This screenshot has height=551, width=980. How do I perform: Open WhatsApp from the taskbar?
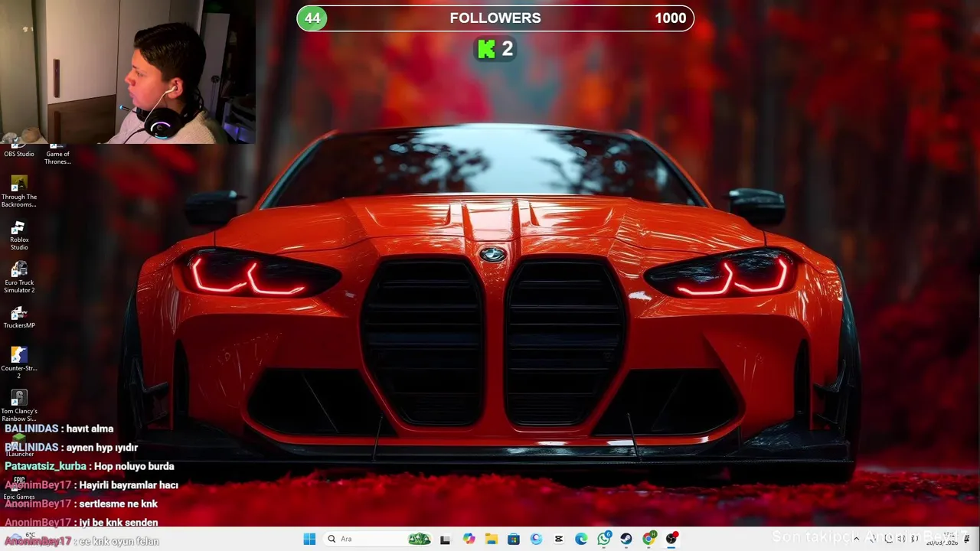[604, 539]
